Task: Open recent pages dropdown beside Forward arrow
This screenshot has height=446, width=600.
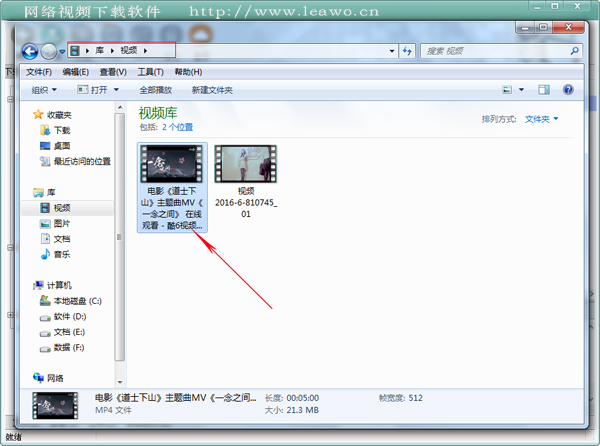Action: click(62, 52)
